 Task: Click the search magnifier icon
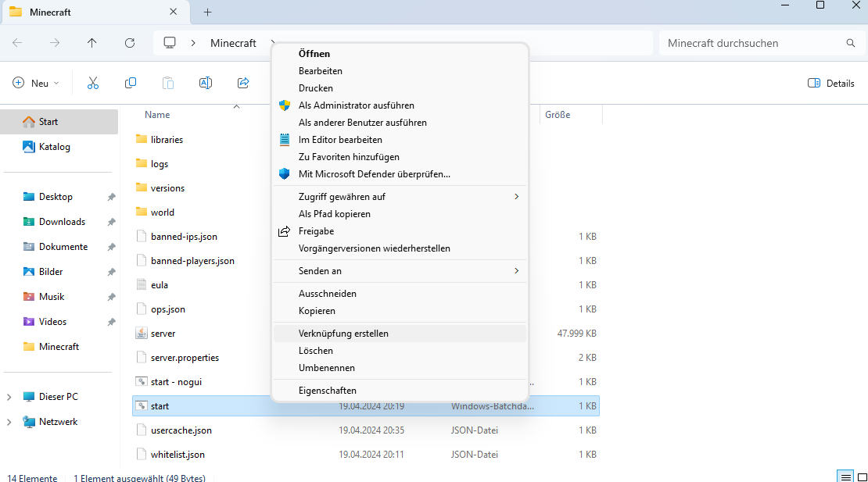click(851, 43)
